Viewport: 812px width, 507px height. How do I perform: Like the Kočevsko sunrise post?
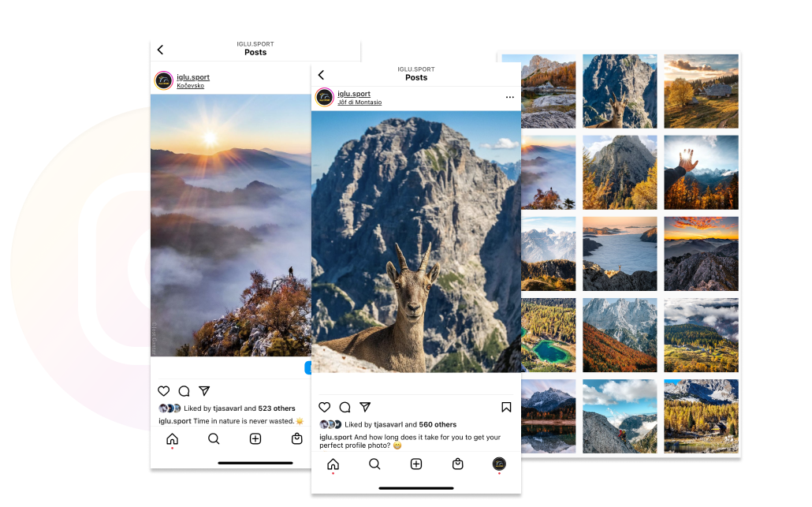[x=163, y=391]
